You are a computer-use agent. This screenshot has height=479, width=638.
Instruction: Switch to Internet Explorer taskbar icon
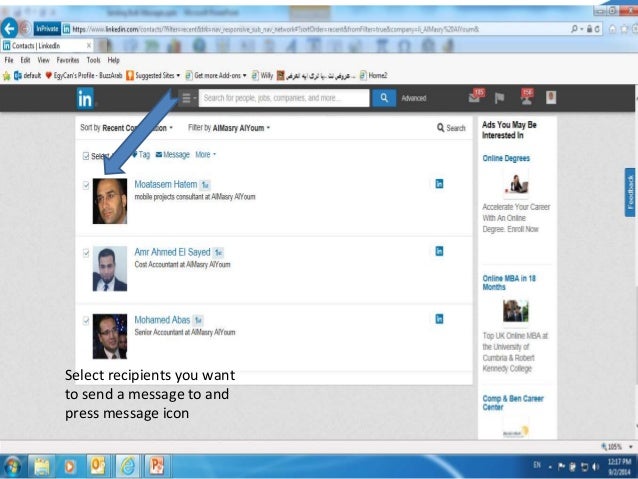tap(127, 466)
